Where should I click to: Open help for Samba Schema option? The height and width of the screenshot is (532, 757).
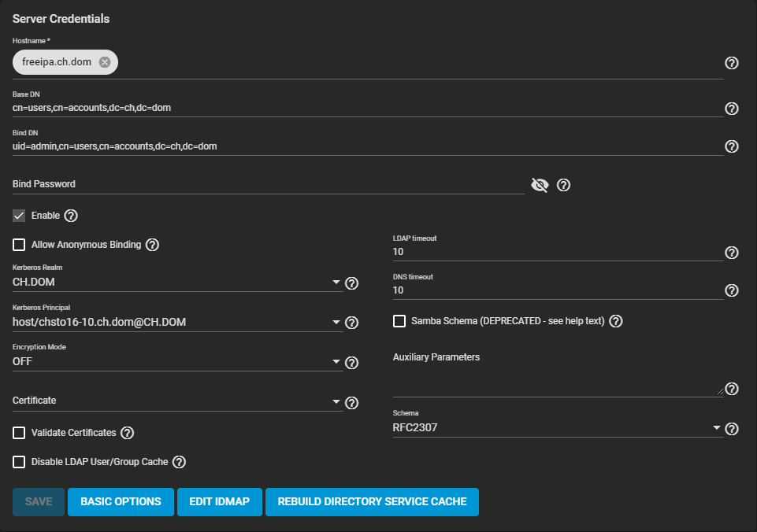click(615, 321)
